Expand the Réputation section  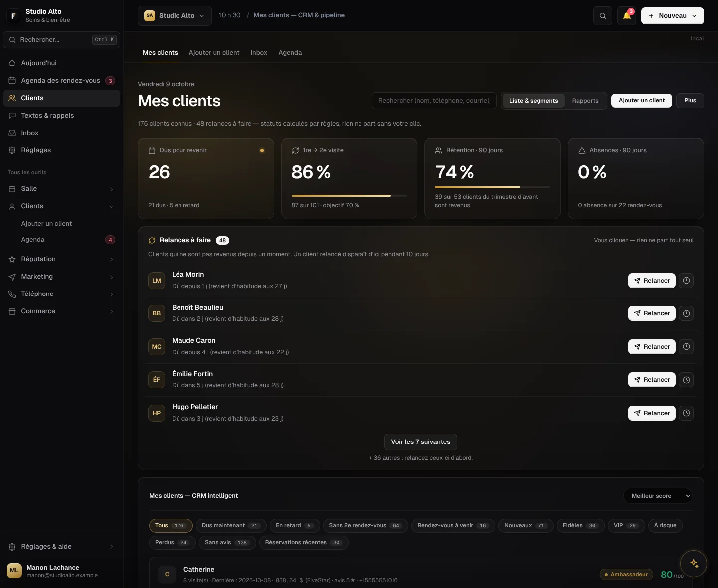tap(61, 259)
